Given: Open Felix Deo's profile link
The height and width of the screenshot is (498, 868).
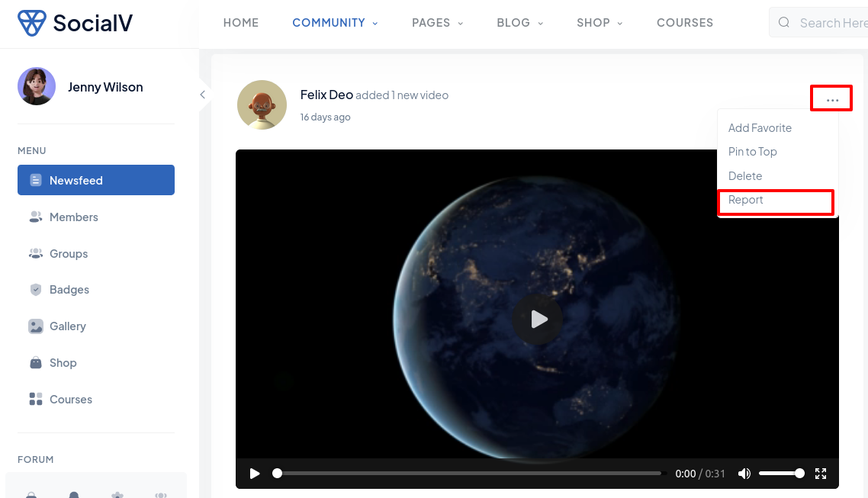Looking at the screenshot, I should [326, 95].
